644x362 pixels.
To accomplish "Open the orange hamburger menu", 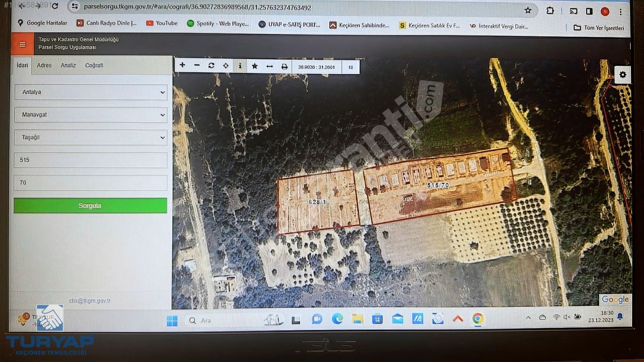I will [23, 44].
